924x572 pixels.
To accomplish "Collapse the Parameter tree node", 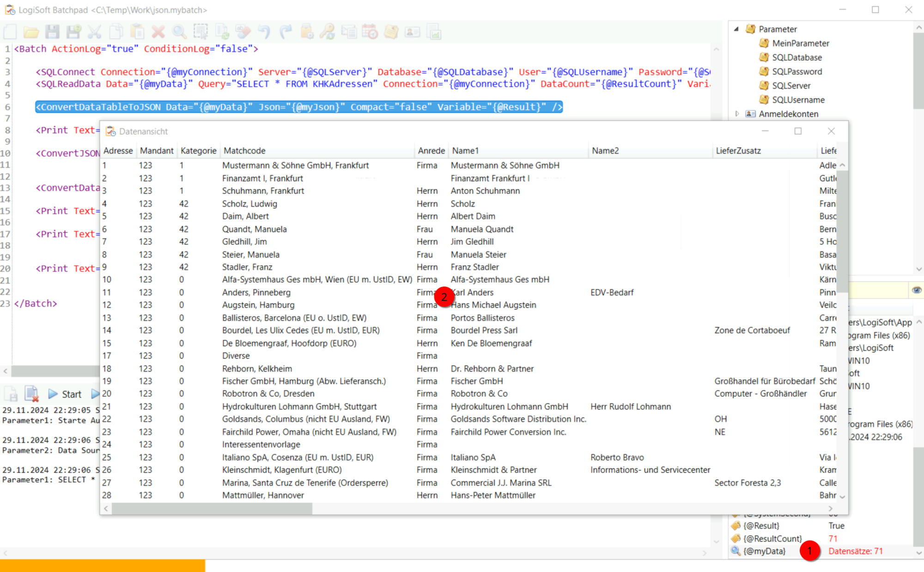I will [736, 29].
